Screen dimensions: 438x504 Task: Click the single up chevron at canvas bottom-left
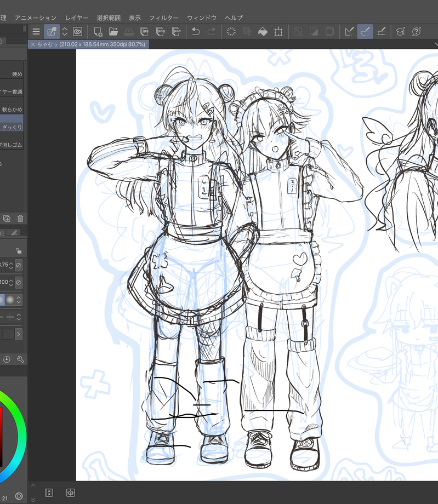pos(33,486)
